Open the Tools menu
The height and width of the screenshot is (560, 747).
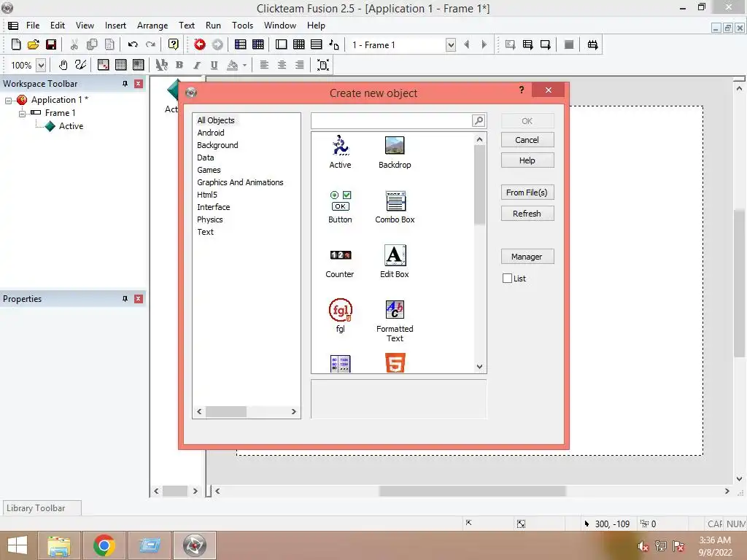click(x=242, y=26)
